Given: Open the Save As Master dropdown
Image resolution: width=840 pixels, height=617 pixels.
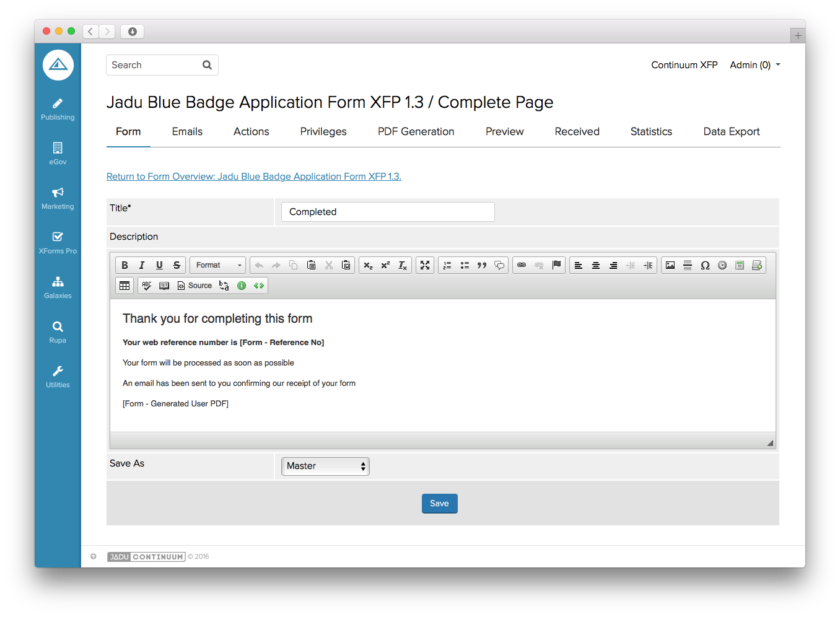Looking at the screenshot, I should (325, 466).
